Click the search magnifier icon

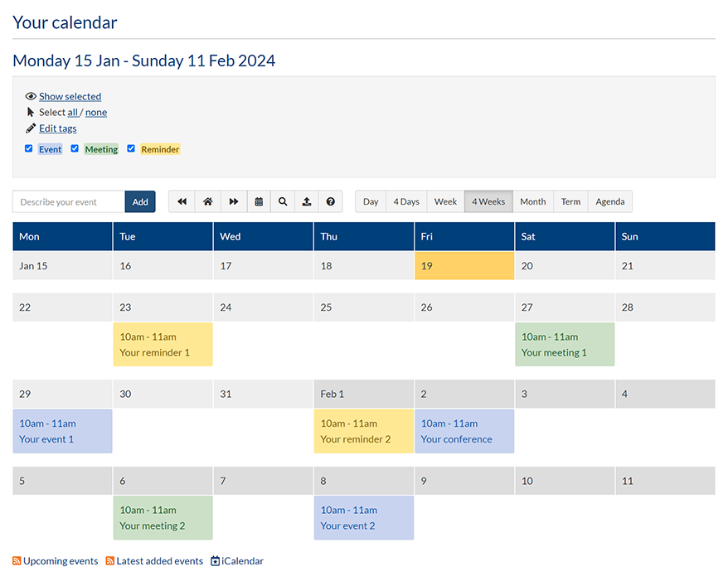(x=283, y=201)
